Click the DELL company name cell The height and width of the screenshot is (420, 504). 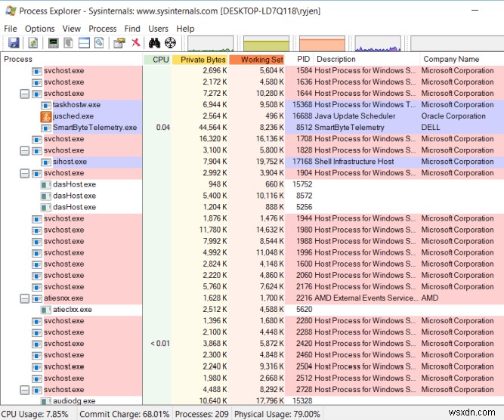coord(430,128)
